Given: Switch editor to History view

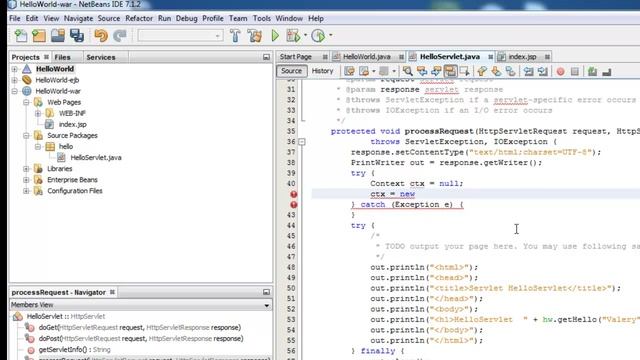Looking at the screenshot, I should (x=322, y=71).
